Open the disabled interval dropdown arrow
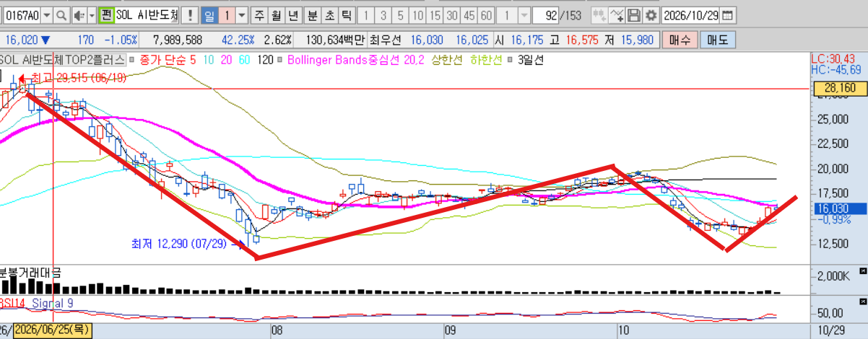868x339 pixels. coord(524,15)
